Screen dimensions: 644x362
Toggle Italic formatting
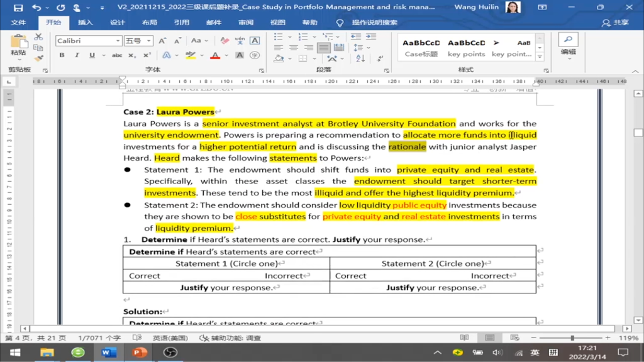[77, 55]
